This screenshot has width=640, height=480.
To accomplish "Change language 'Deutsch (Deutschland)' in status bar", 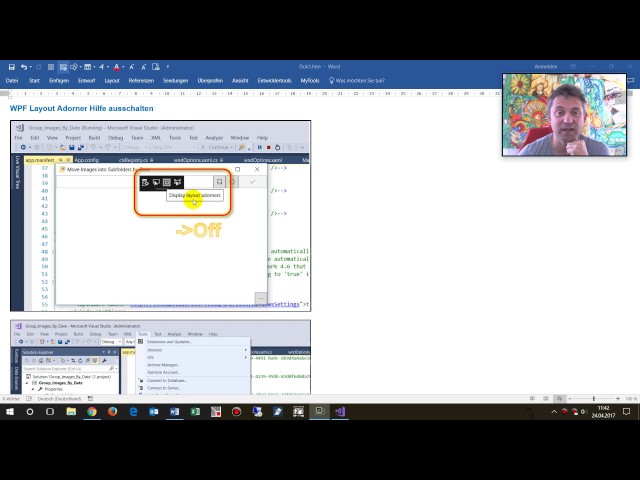I will [59, 399].
